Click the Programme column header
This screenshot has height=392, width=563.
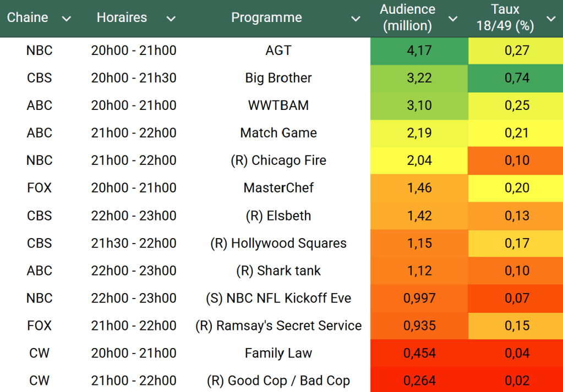(266, 18)
